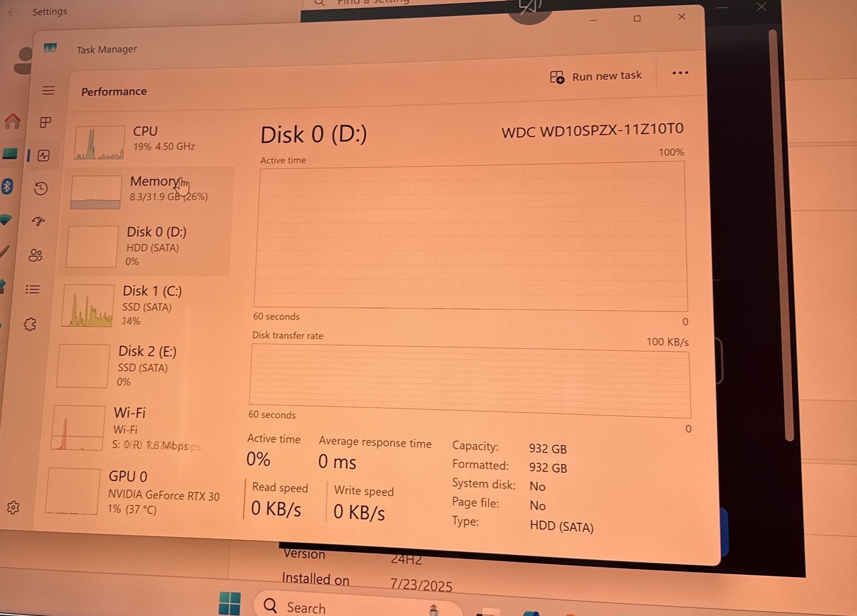Select the Memory performance entry
The width and height of the screenshot is (857, 616).
[147, 189]
